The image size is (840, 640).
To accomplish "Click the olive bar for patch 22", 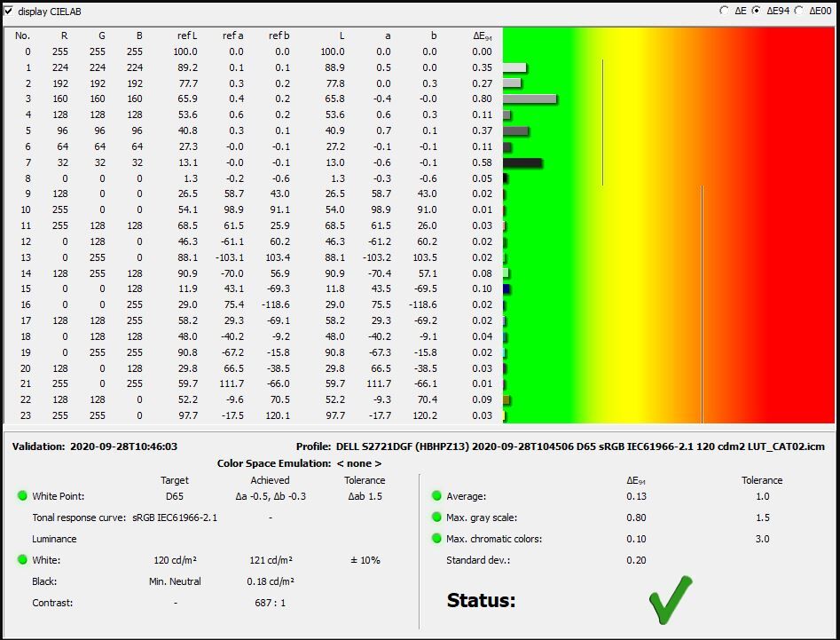I will point(506,399).
